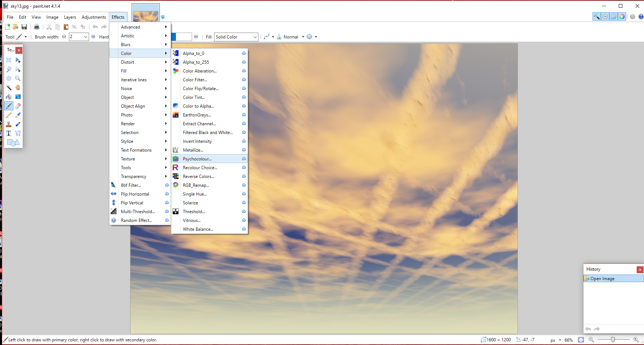The width and height of the screenshot is (644, 345).
Task: Toggle the Layers window visibility
Action: coord(614,16)
